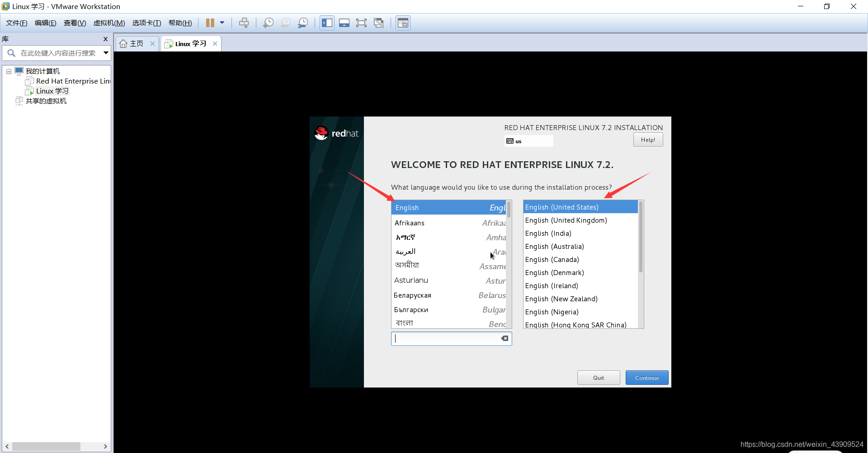Toggle the thumbnail bar icon
This screenshot has height=453, width=868.
tap(344, 23)
